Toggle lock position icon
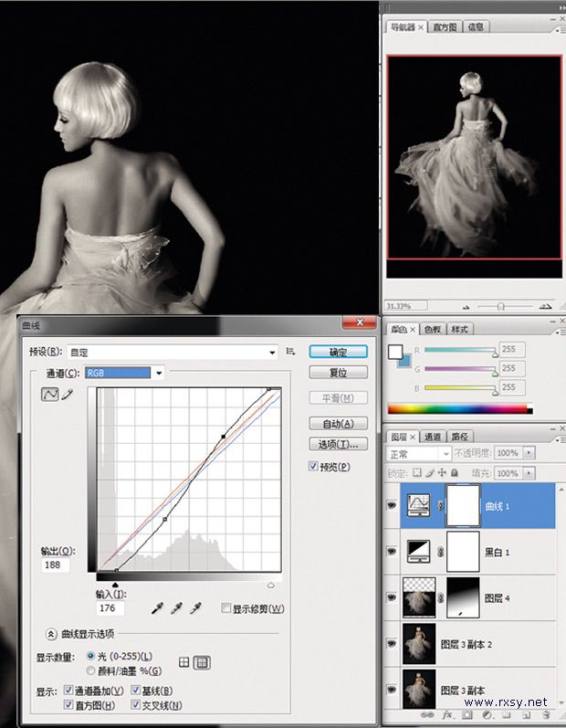 click(442, 472)
